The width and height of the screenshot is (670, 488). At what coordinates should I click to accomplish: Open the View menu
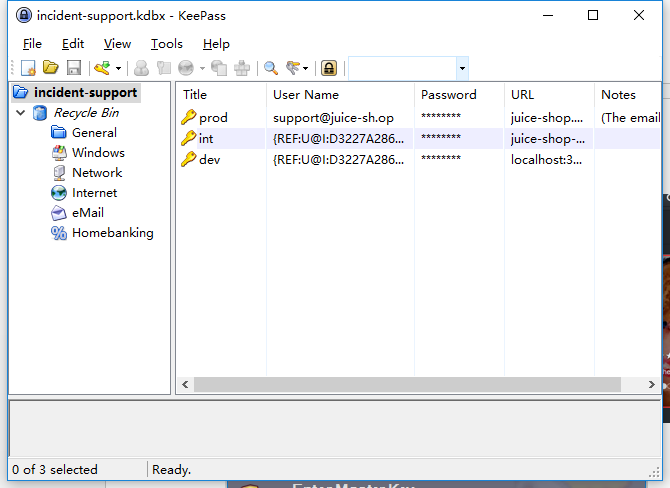tap(117, 44)
